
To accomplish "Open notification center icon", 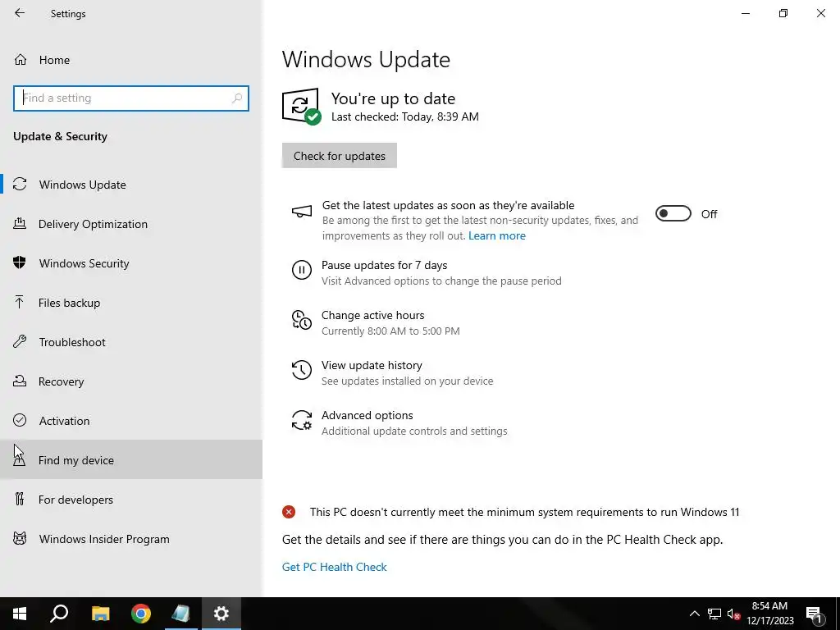I will [x=814, y=614].
